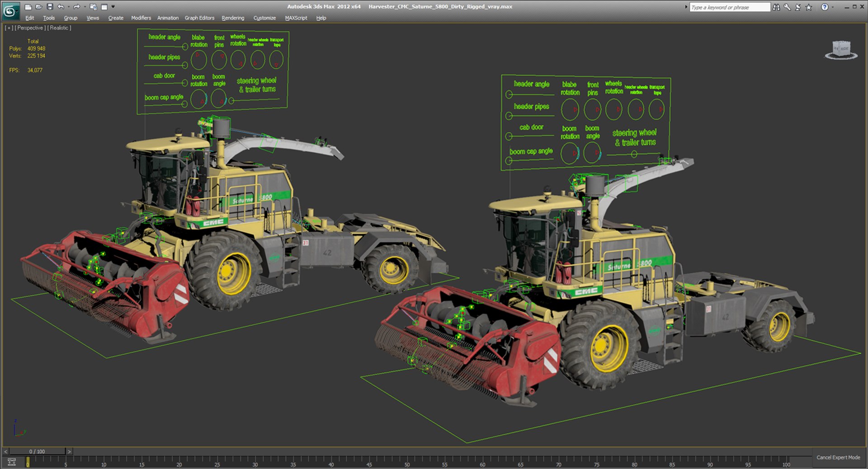This screenshot has height=469, width=868.
Task: Click the Save File floppy icon
Action: tap(50, 7)
